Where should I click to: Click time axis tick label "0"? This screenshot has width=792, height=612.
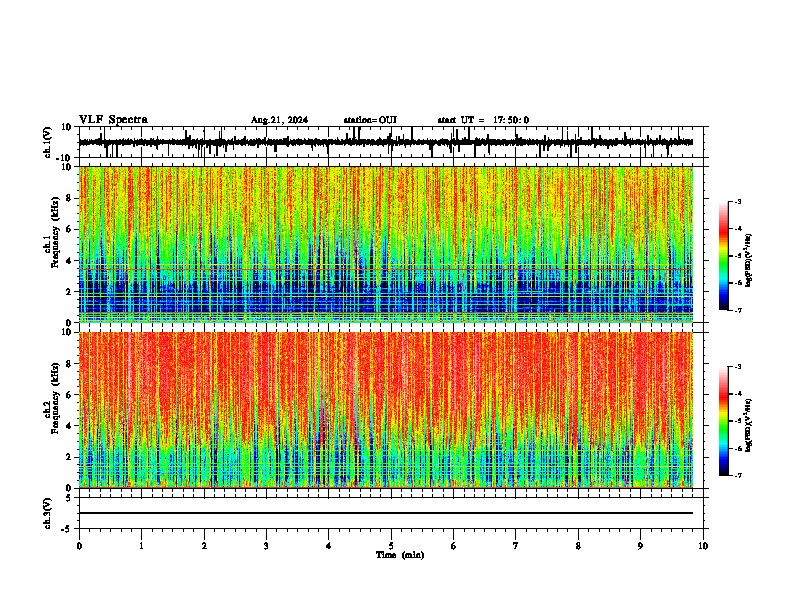[x=79, y=546]
